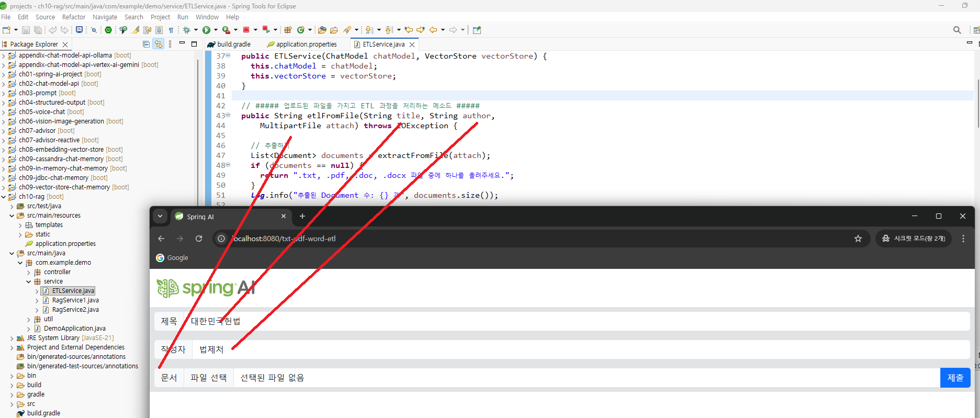Click the Open Type icon
The width and height of the screenshot is (980, 418).
322,30
